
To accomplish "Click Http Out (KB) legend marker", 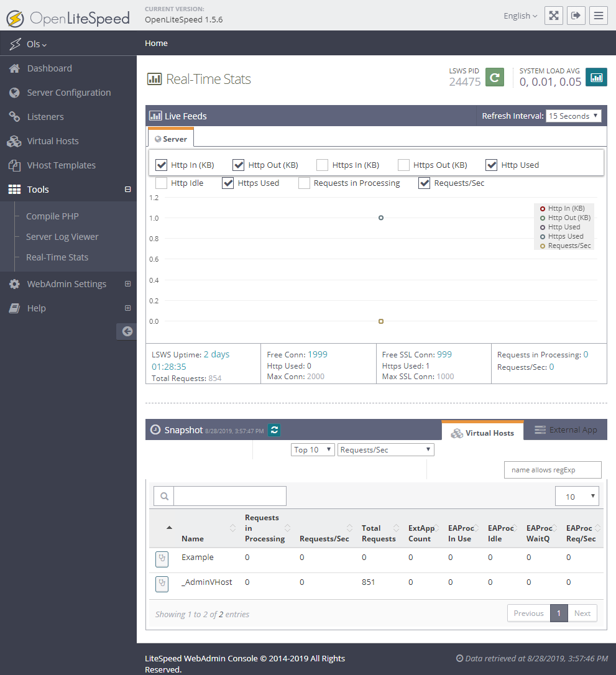I will coord(543,218).
